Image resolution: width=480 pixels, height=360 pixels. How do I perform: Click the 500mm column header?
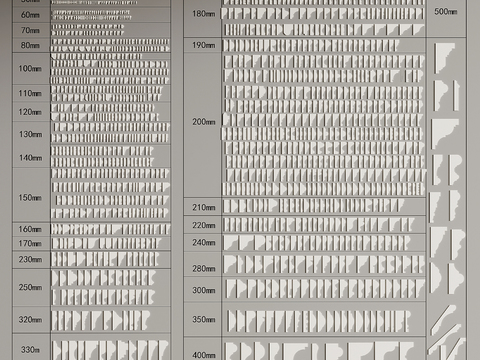(x=445, y=12)
